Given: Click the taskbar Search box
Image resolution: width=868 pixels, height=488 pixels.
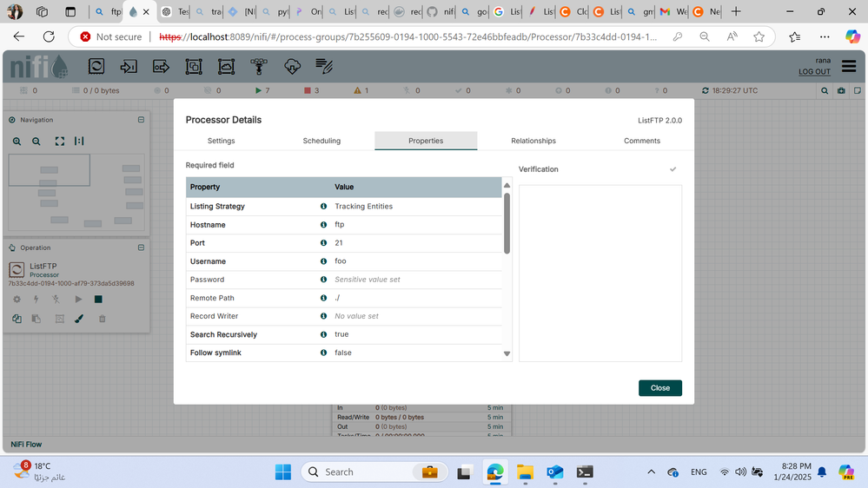Looking at the screenshot, I should tap(374, 472).
